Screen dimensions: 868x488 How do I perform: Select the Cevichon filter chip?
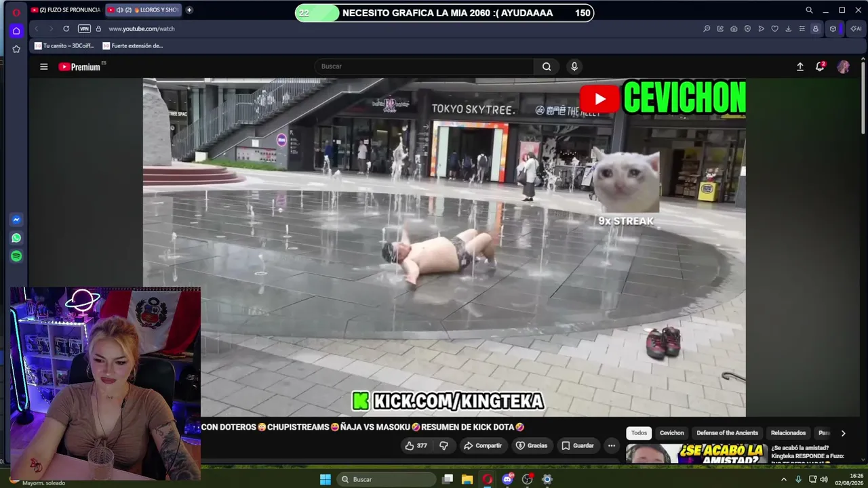click(672, 433)
